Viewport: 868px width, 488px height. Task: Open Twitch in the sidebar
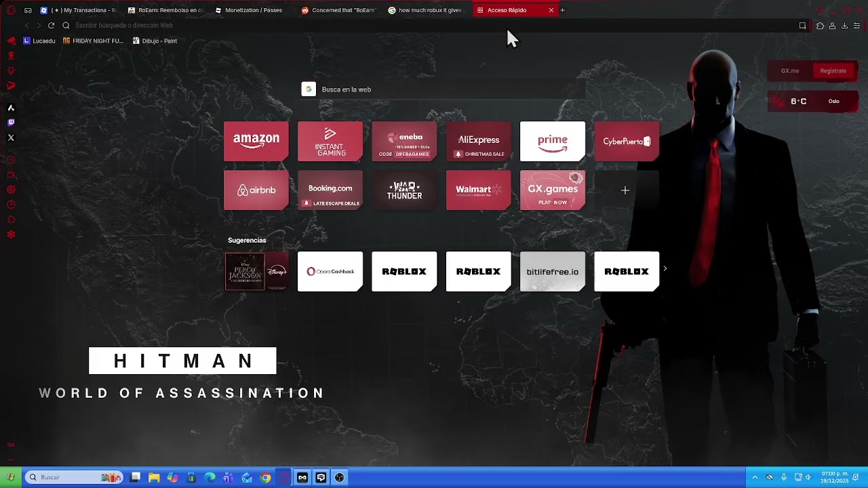(x=11, y=123)
